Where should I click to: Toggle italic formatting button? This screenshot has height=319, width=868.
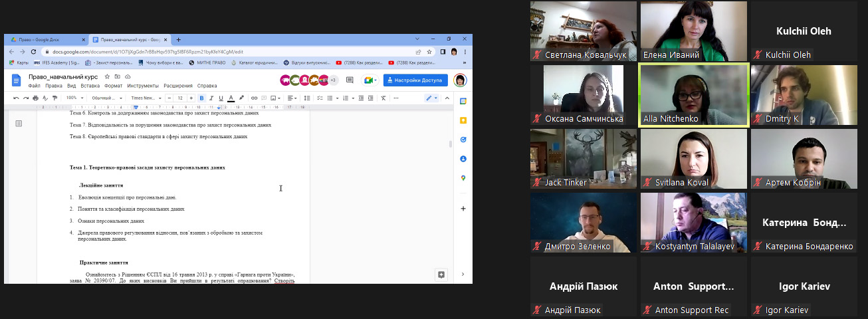[x=211, y=98]
